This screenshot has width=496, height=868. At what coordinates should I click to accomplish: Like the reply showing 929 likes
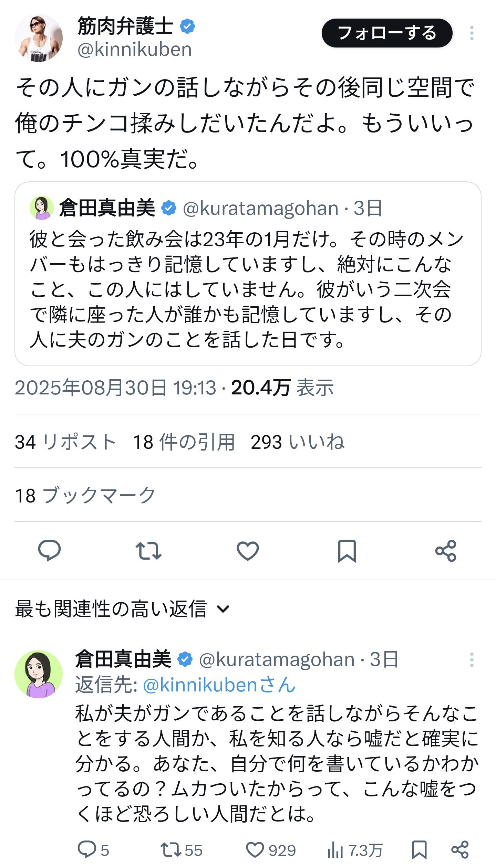[x=255, y=850]
